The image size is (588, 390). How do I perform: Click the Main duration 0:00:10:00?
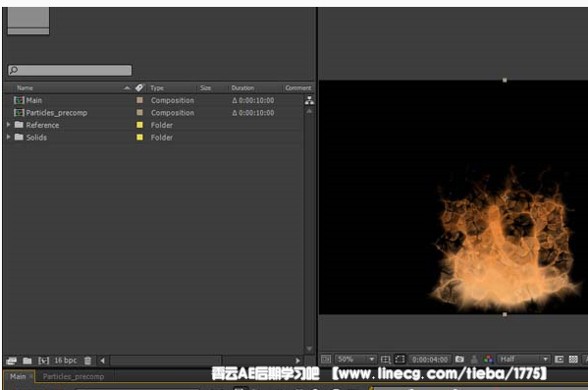[253, 100]
